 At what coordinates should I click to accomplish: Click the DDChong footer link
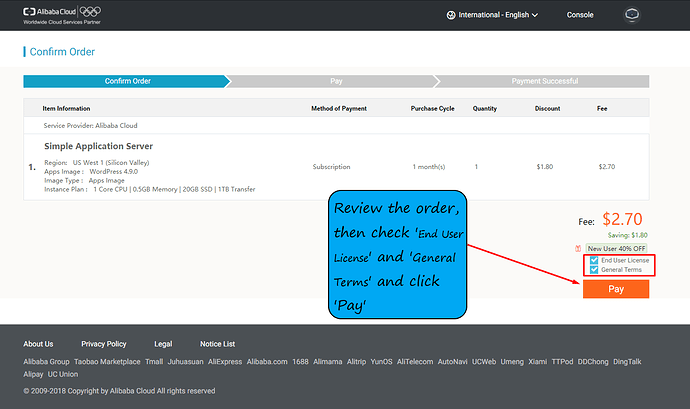[593, 361]
